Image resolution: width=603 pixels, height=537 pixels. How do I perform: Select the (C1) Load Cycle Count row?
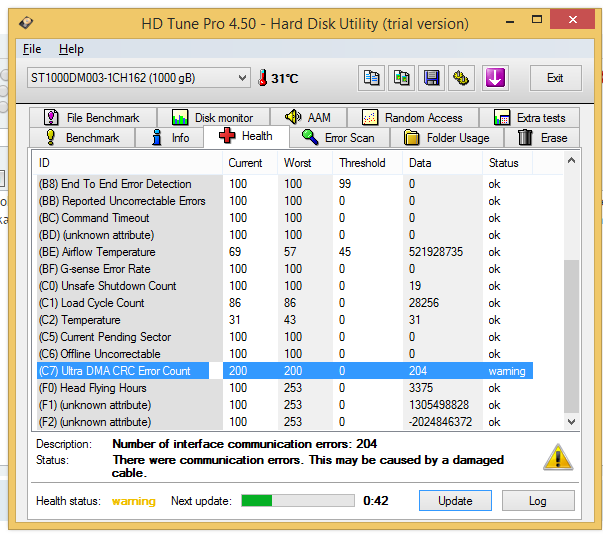click(x=285, y=303)
